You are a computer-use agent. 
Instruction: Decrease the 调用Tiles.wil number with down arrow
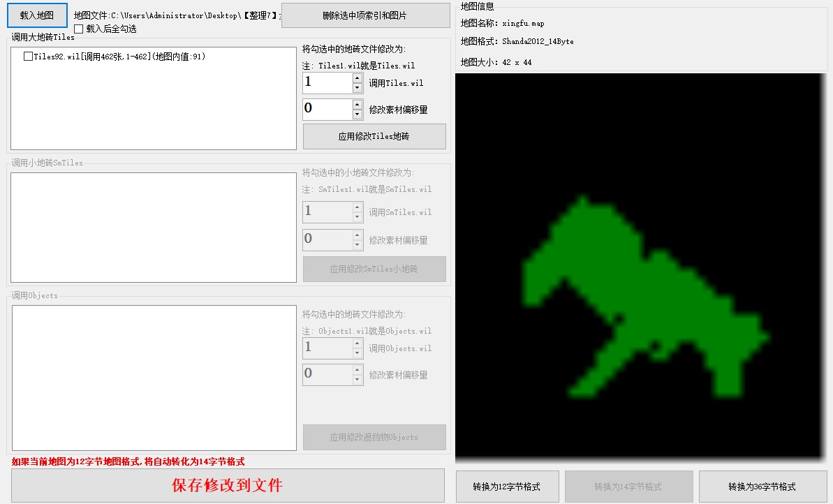tap(357, 89)
